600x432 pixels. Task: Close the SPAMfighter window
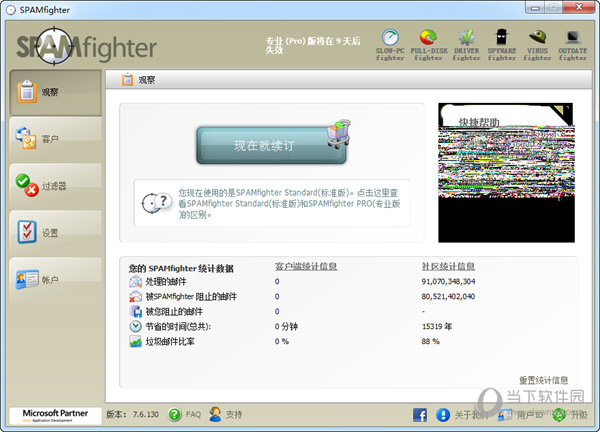click(x=579, y=7)
